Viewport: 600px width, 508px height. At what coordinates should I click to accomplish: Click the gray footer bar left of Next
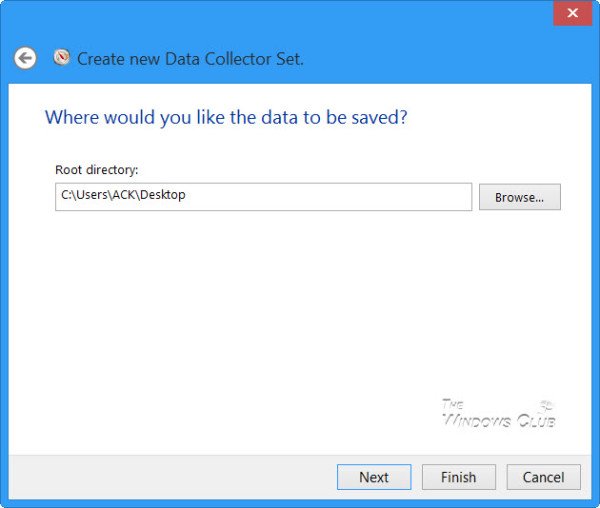[160, 477]
